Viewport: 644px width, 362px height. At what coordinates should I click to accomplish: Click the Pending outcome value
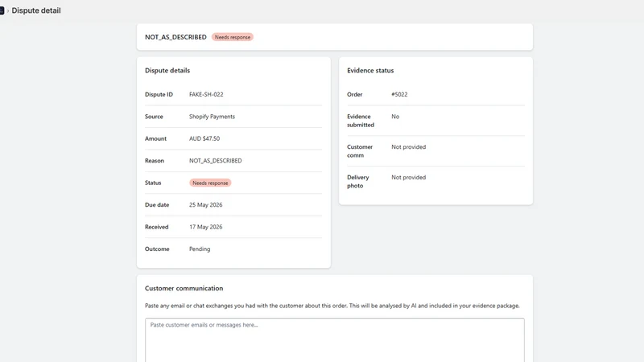[x=199, y=249]
